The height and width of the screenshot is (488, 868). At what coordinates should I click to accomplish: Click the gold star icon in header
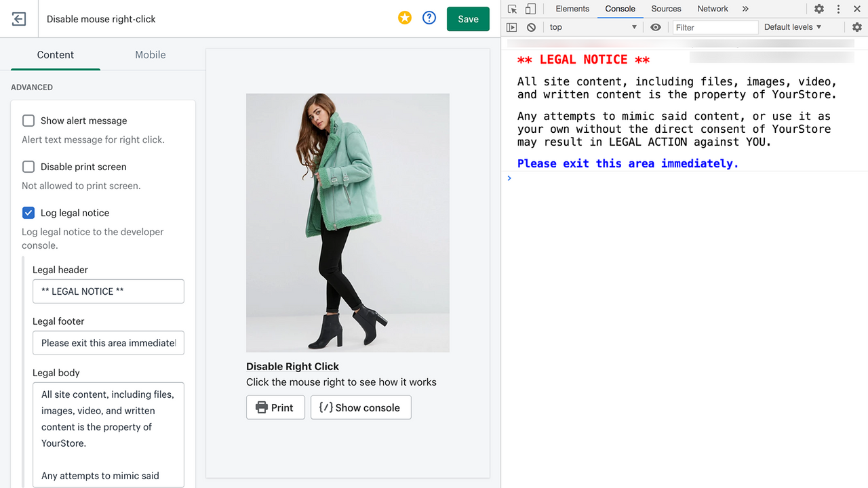[x=405, y=18]
